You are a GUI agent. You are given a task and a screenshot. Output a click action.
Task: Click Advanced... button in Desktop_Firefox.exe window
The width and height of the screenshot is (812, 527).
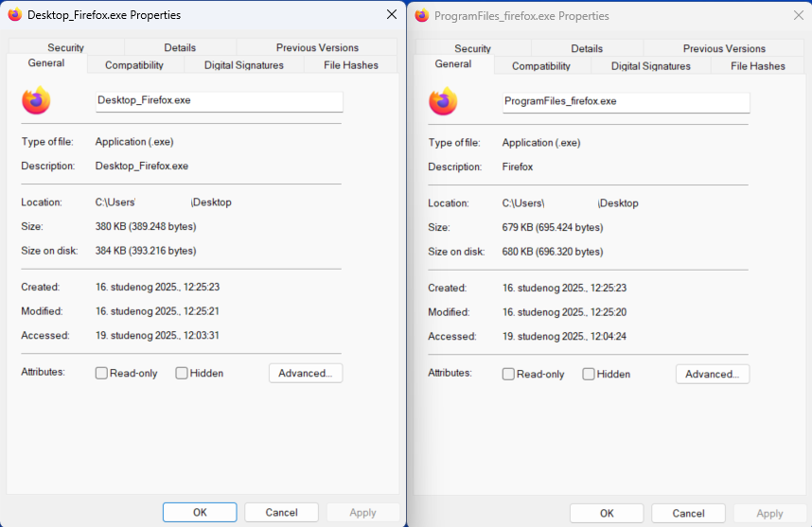pyautogui.click(x=306, y=373)
